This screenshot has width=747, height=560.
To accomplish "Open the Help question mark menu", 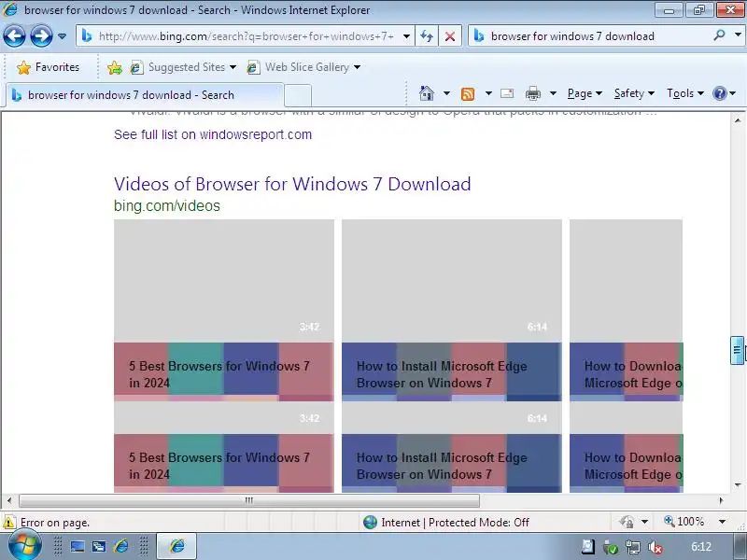I will pyautogui.click(x=725, y=93).
